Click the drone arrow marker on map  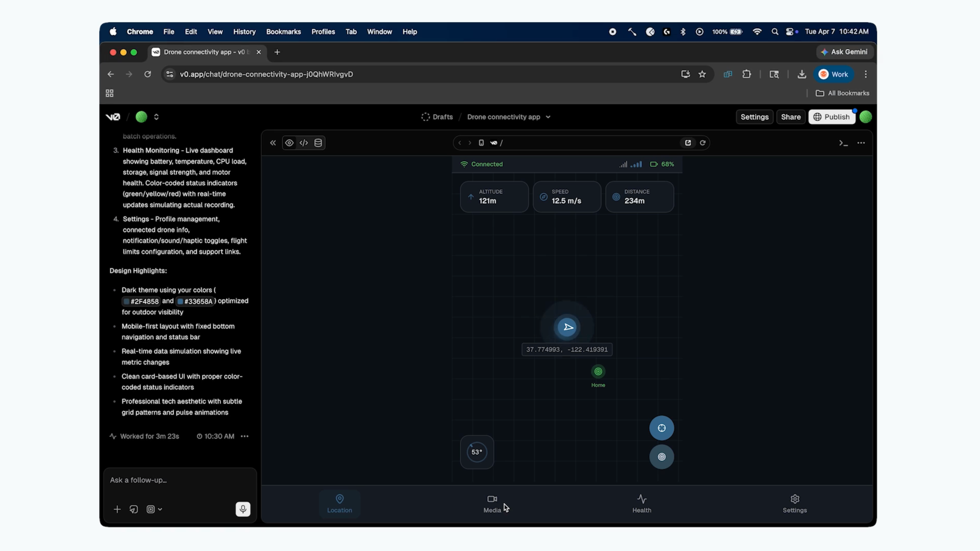coord(567,327)
